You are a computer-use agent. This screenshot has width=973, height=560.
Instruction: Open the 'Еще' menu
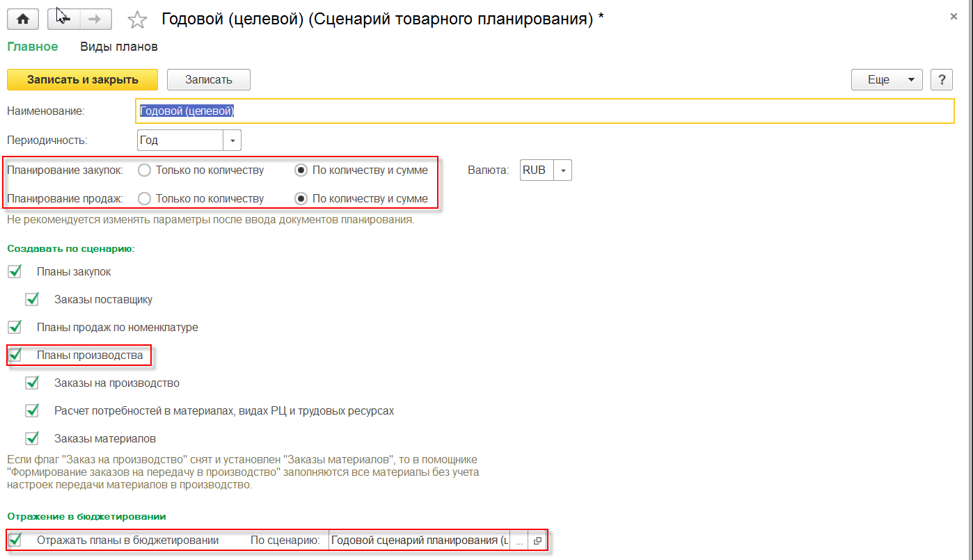[x=887, y=80]
